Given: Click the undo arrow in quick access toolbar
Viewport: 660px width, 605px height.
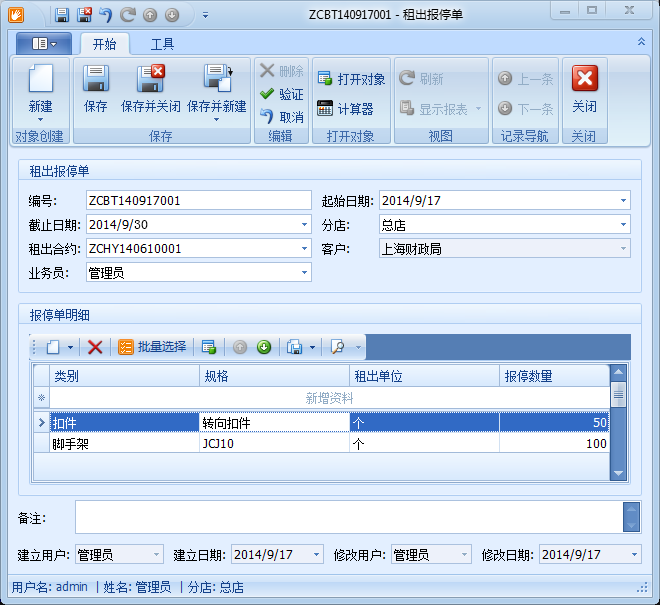Looking at the screenshot, I should pyautogui.click(x=106, y=15).
